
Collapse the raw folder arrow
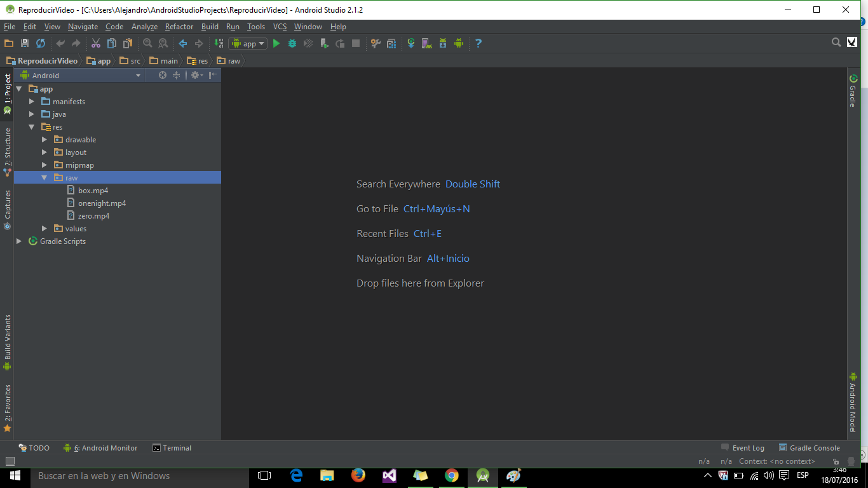44,178
